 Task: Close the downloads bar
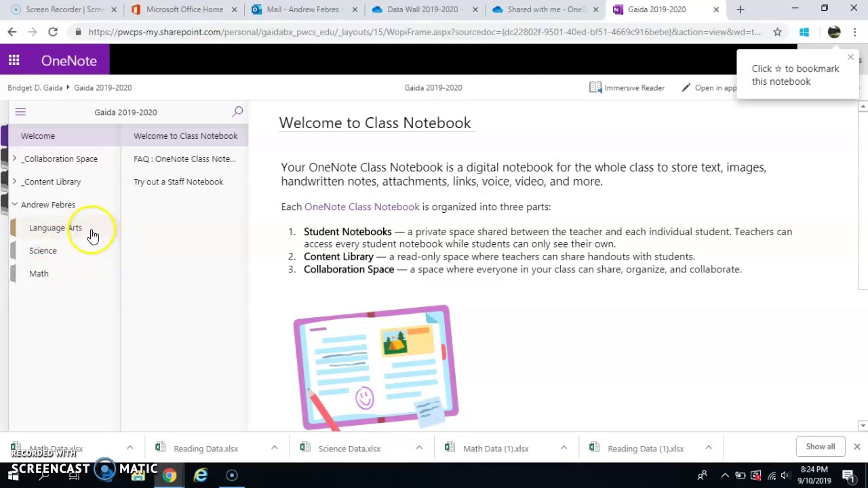[x=856, y=447]
